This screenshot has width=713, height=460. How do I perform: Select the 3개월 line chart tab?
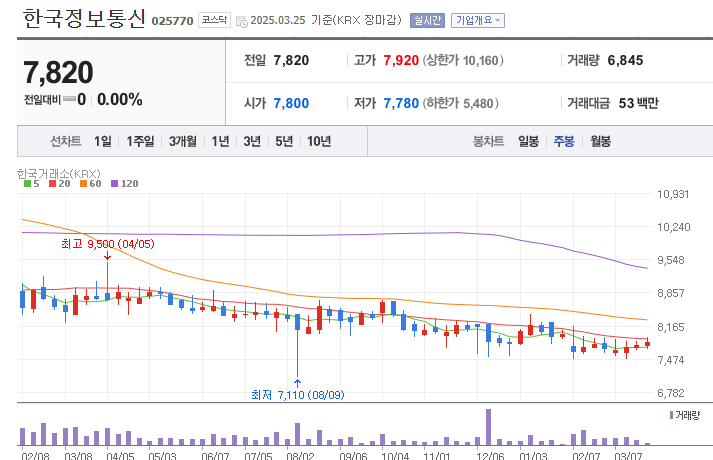point(183,141)
